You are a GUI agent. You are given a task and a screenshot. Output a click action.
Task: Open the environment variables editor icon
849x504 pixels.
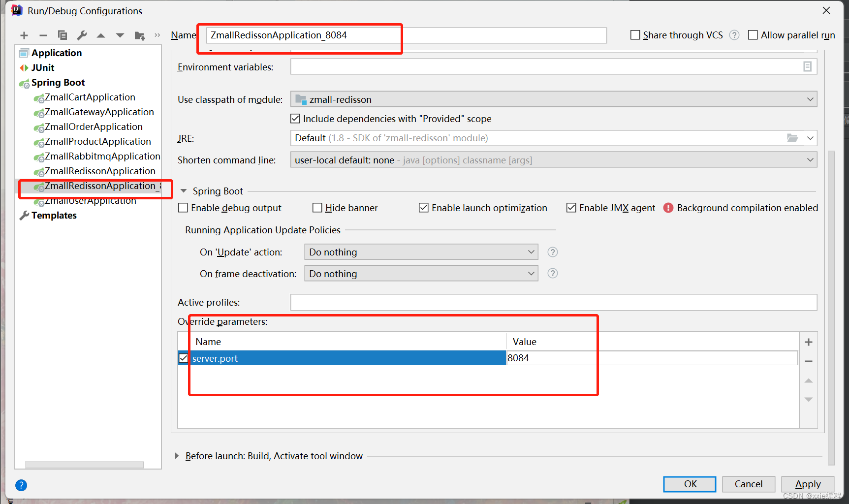point(807,66)
